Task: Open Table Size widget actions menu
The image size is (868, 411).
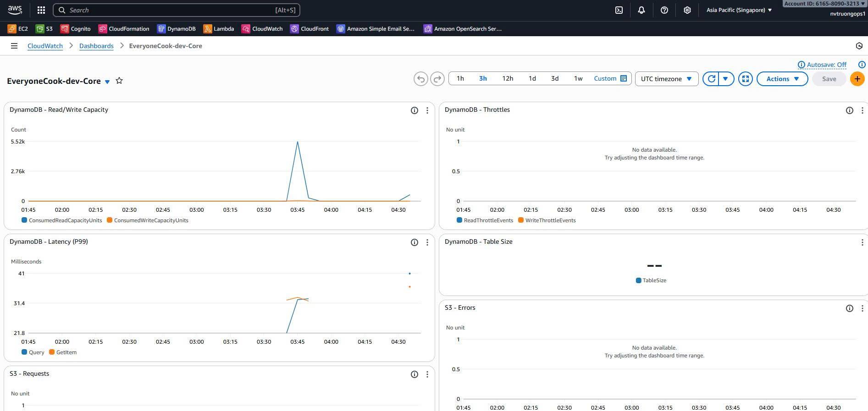Action: 862,242
